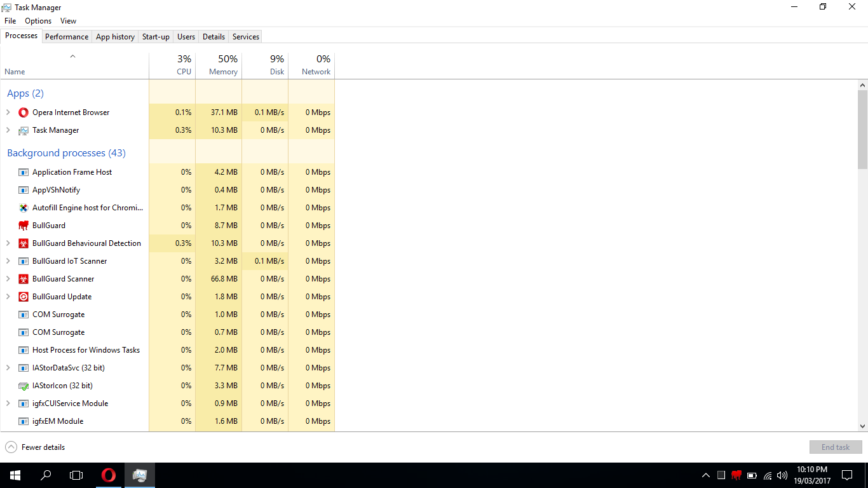This screenshot has height=488, width=868.
Task: Click the IAStorDataSvc (32 bit) icon
Action: point(24,368)
